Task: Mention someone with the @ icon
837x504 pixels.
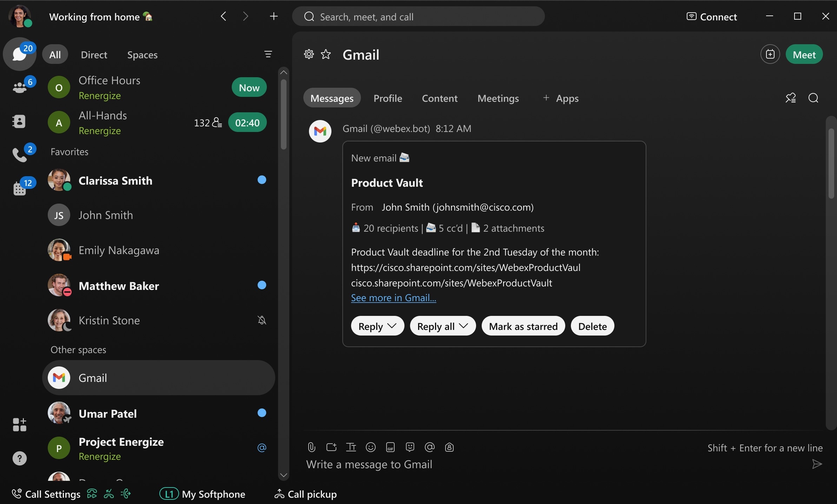Action: point(429,447)
